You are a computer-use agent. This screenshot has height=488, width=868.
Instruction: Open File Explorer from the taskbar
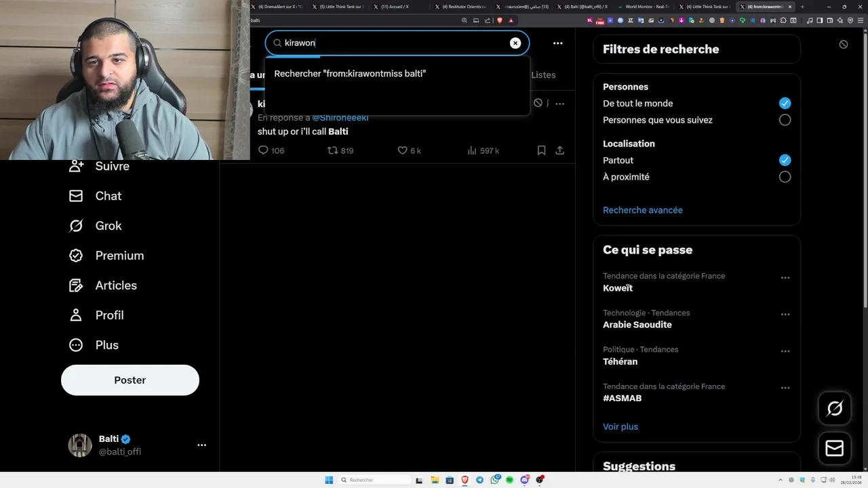pos(435,480)
